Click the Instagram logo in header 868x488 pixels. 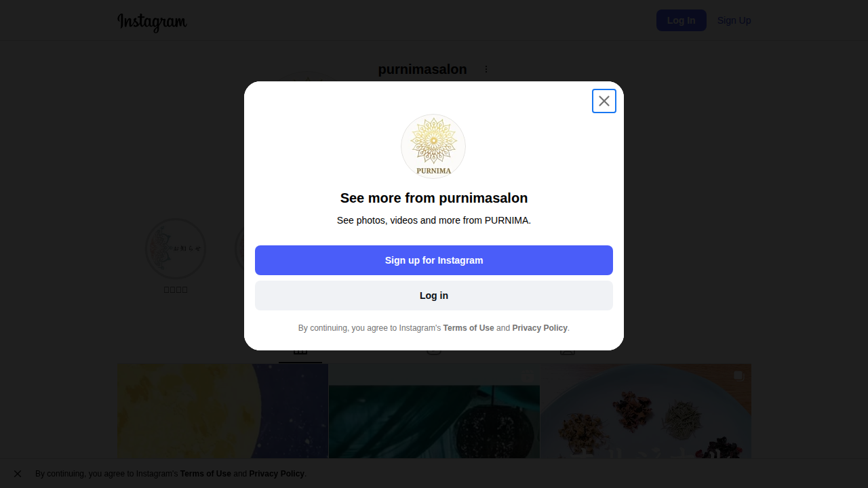[x=152, y=22]
